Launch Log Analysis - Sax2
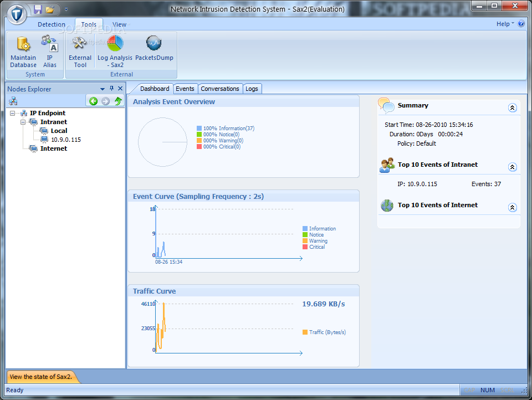 pyautogui.click(x=115, y=52)
